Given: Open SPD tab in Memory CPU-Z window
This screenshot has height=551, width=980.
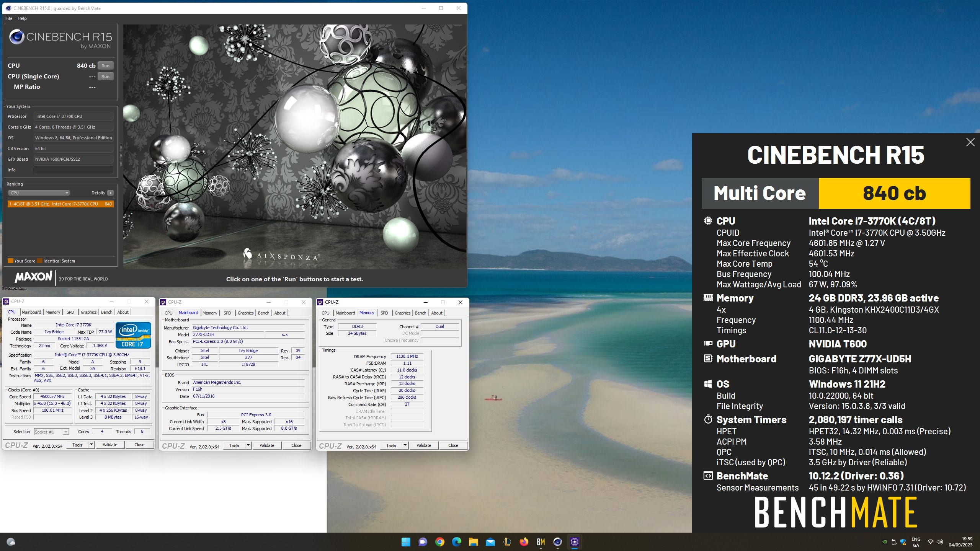Looking at the screenshot, I should pos(384,313).
